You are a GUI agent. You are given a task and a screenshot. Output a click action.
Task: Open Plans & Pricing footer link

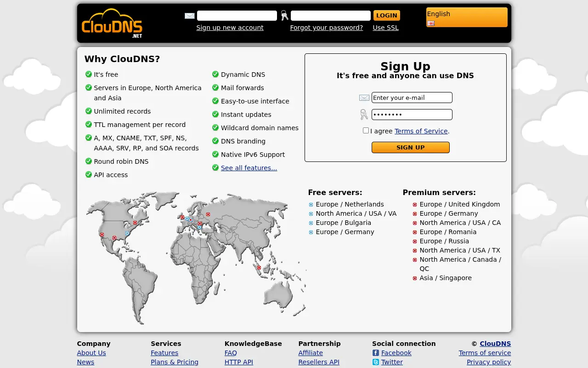[x=175, y=362]
